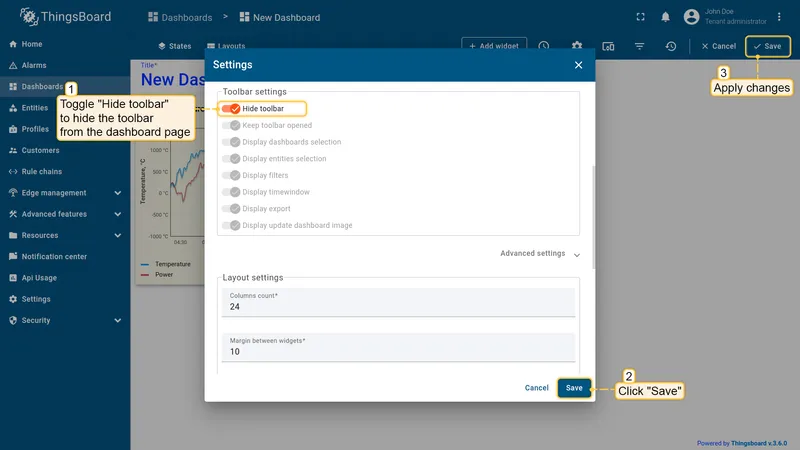
Task: Toggle Display entities selection switch
Action: pyautogui.click(x=231, y=159)
